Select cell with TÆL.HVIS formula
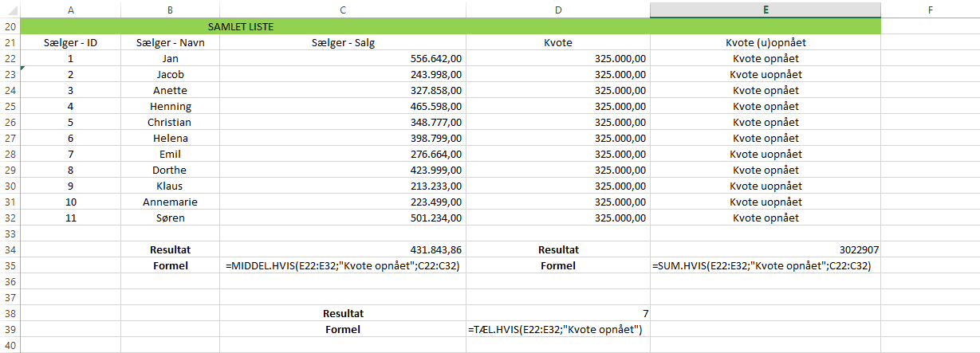 [557, 329]
